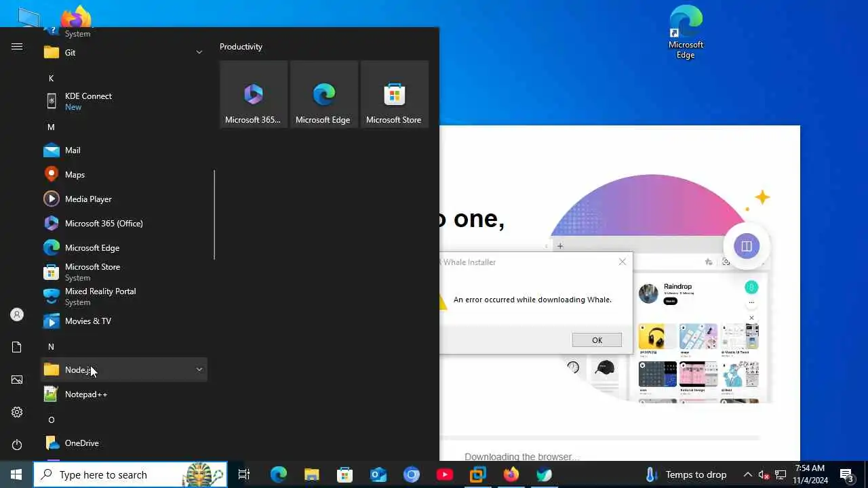Open Microsoft Store from the taskbar
The height and width of the screenshot is (488, 868).
(x=344, y=474)
